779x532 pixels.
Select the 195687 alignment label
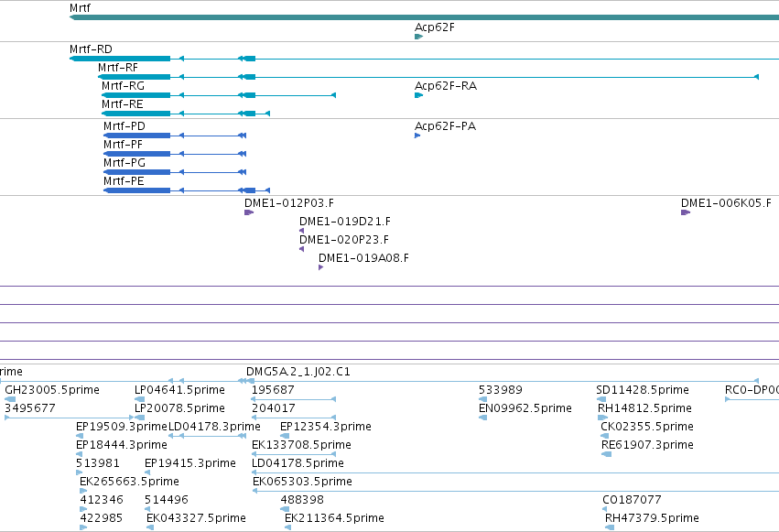coord(274,390)
